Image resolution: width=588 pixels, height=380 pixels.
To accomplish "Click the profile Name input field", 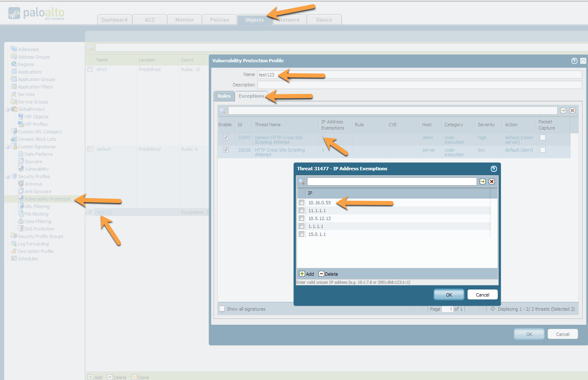I will [x=420, y=75].
